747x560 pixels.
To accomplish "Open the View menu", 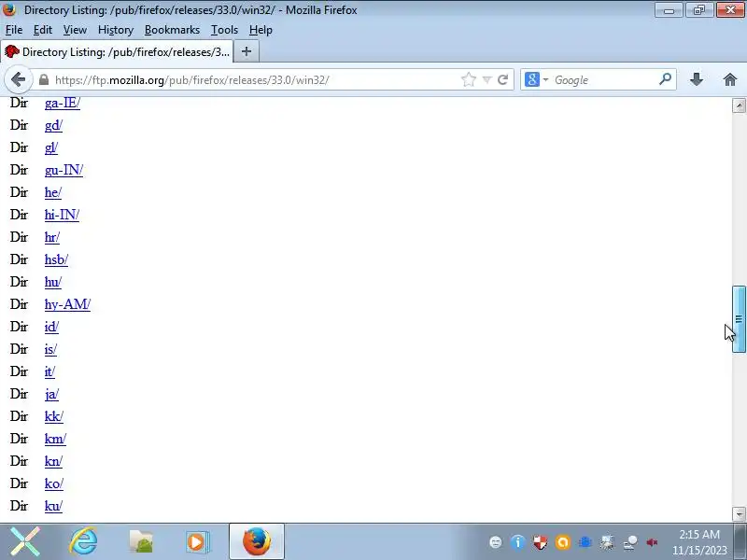I will pos(75,30).
